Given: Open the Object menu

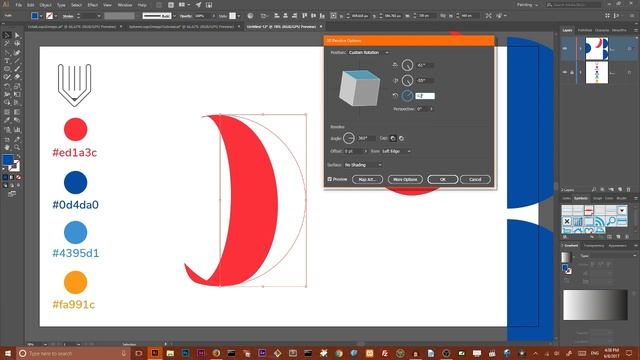Looking at the screenshot, I should (x=45, y=5).
